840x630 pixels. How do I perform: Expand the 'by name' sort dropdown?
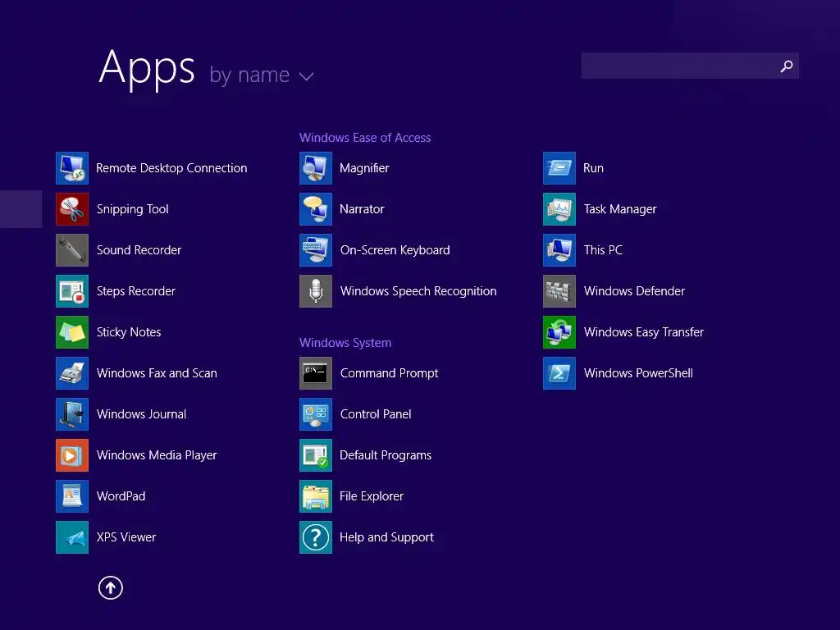tap(261, 75)
